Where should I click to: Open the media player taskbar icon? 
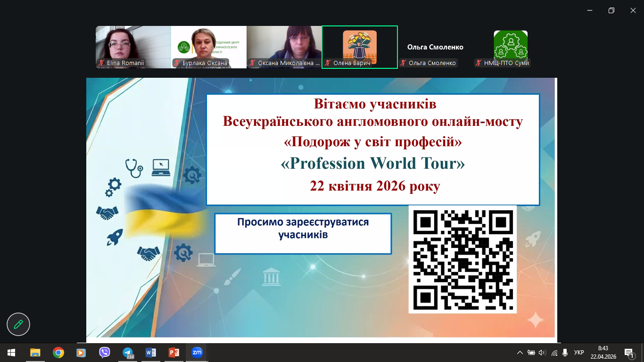coord(81,352)
